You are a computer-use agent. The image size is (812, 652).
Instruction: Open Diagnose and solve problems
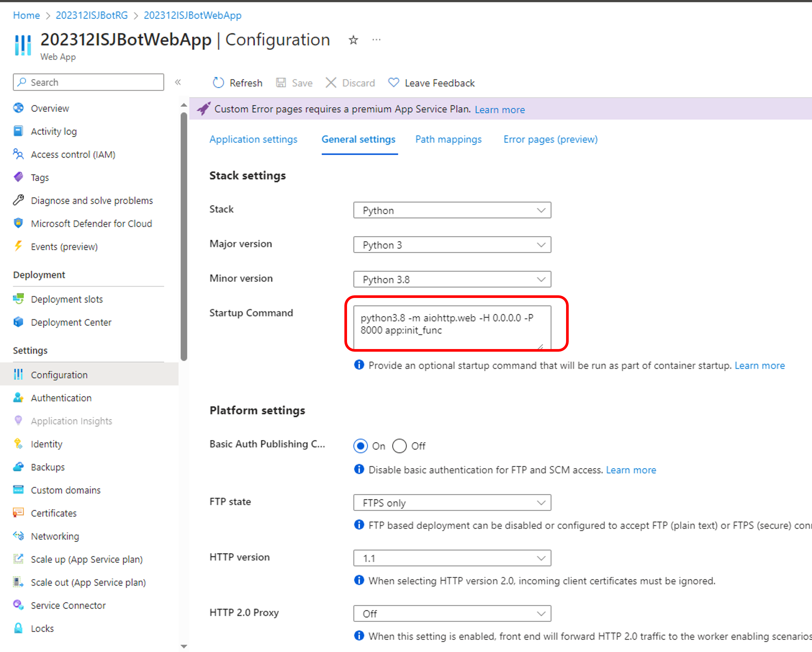tap(92, 200)
